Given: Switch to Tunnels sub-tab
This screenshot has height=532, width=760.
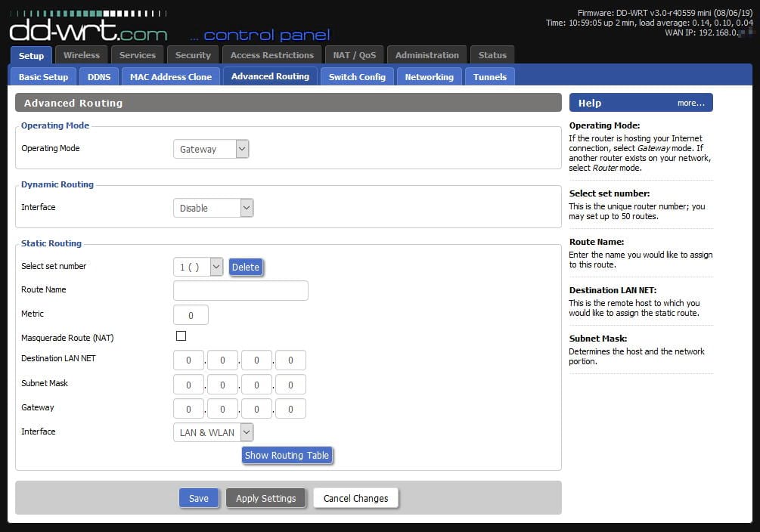Looking at the screenshot, I should pyautogui.click(x=490, y=76).
